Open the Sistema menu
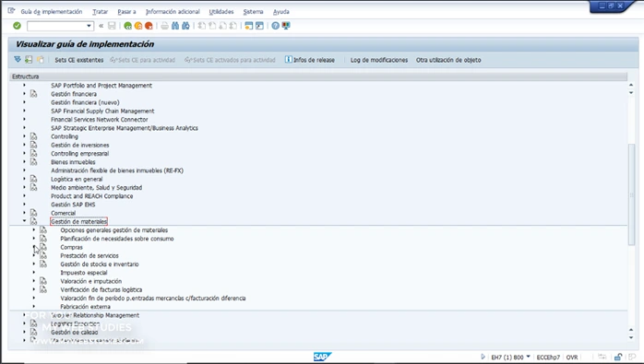 tap(253, 11)
